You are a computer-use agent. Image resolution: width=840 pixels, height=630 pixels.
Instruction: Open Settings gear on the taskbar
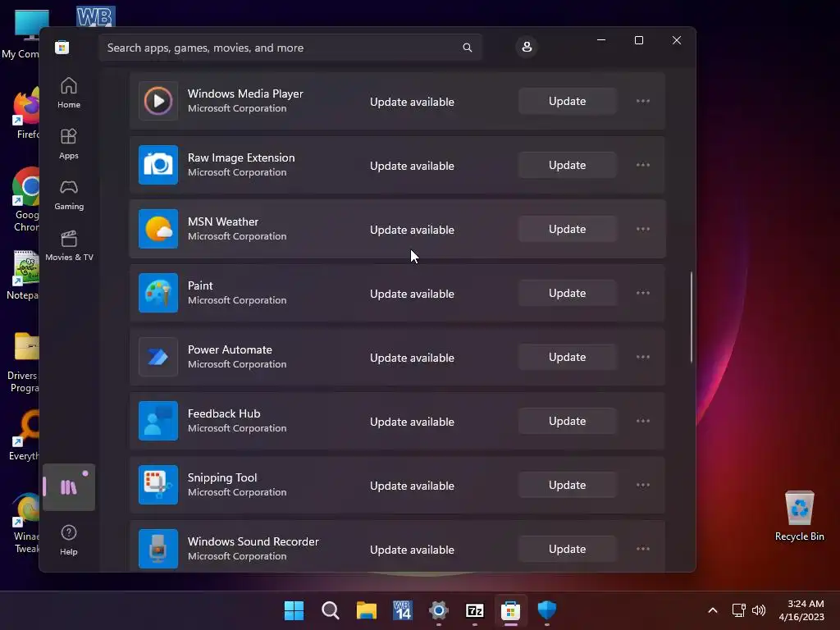click(438, 610)
